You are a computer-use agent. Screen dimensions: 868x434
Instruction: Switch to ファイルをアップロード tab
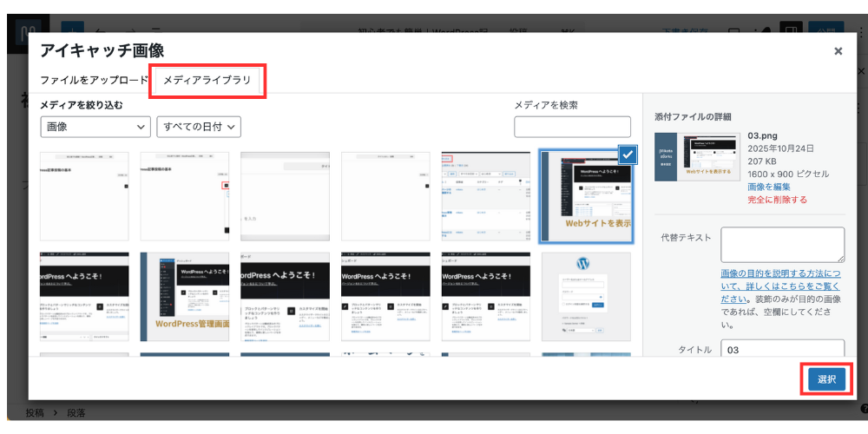94,81
